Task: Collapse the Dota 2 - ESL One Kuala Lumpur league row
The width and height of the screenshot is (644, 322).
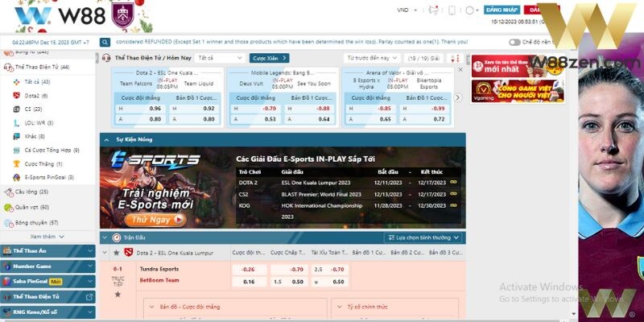Action: tap(105, 253)
